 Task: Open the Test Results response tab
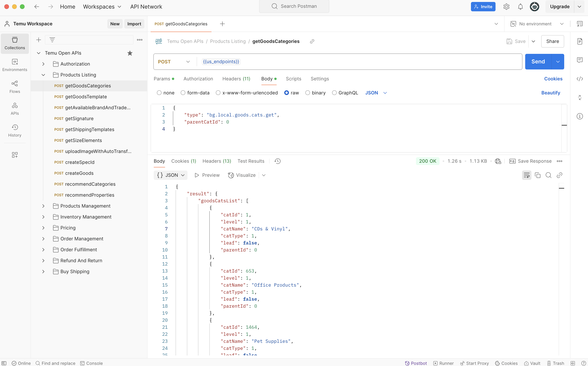coord(251,161)
